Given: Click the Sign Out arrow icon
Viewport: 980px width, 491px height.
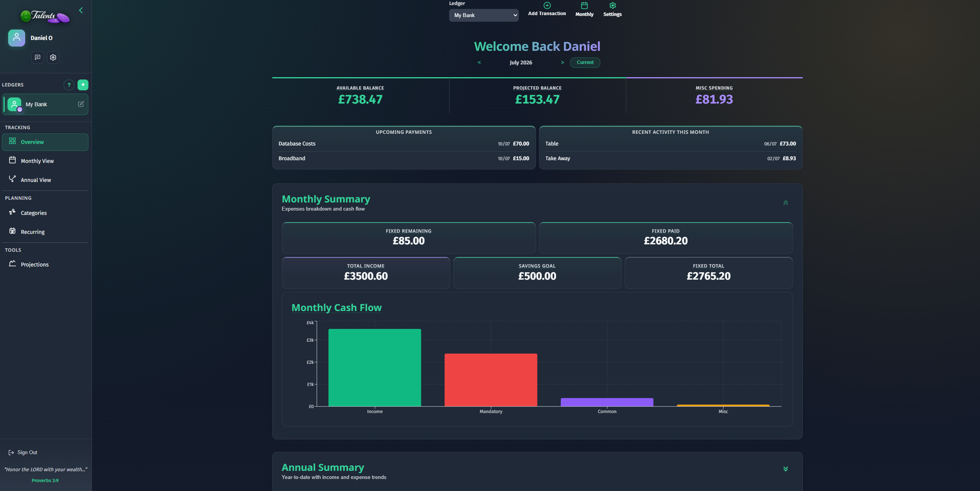Looking at the screenshot, I should [x=11, y=453].
